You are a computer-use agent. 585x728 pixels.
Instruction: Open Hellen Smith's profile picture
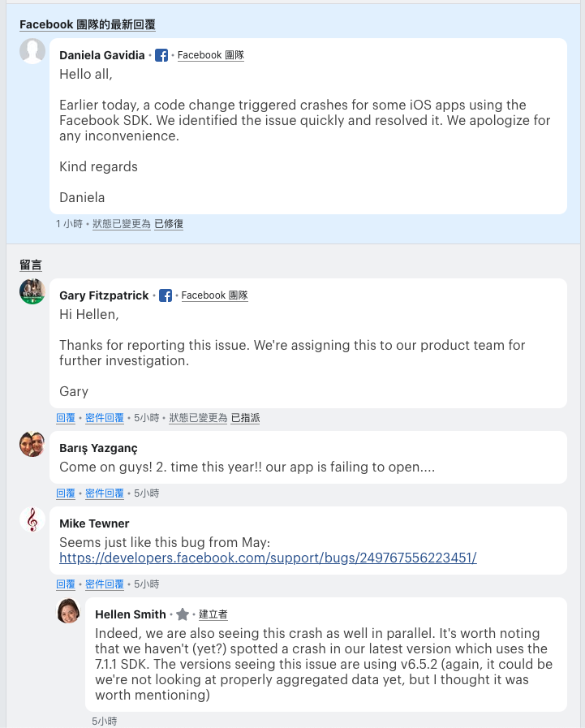pyautogui.click(x=68, y=610)
